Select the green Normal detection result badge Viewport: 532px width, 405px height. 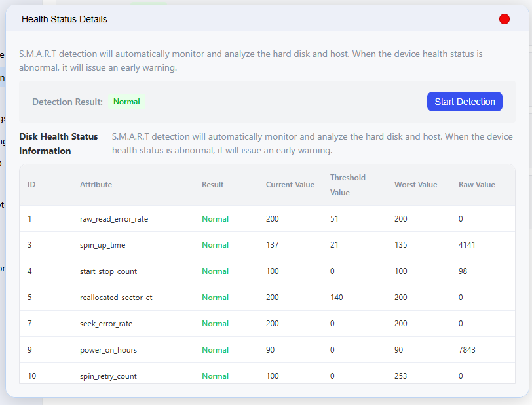coord(126,102)
